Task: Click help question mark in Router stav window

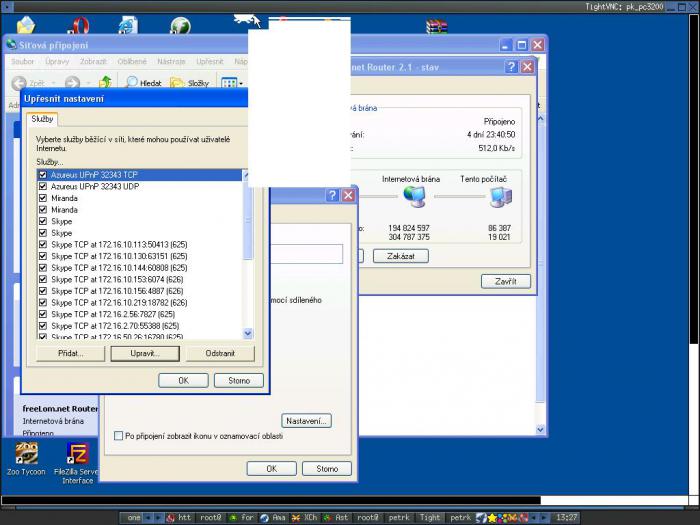Action: coord(511,67)
